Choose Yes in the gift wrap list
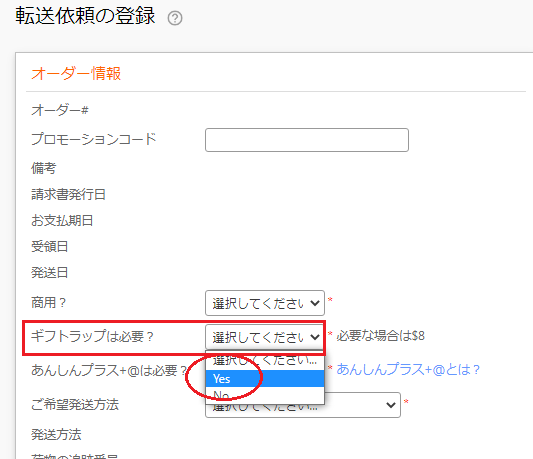This screenshot has width=533, height=459. click(265, 378)
